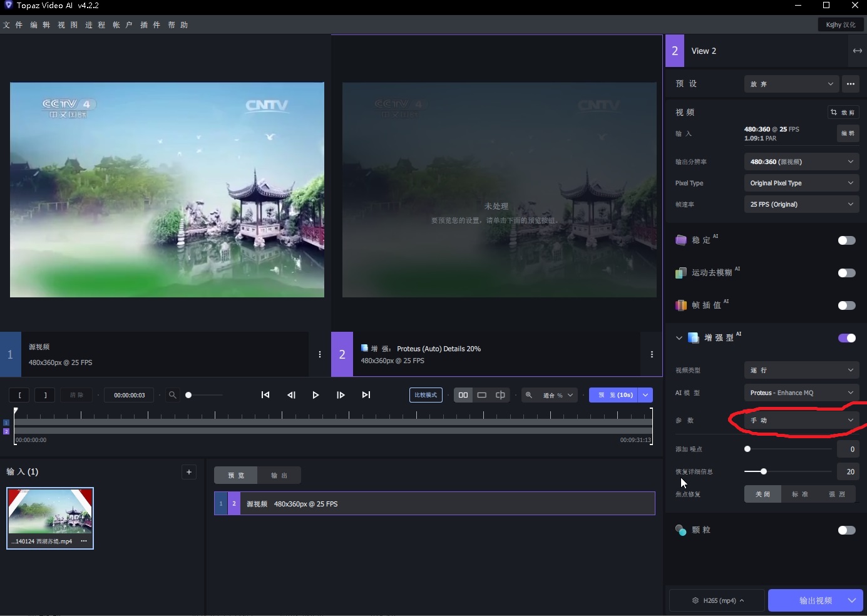
Task: Step back one frame
Action: tap(291, 395)
